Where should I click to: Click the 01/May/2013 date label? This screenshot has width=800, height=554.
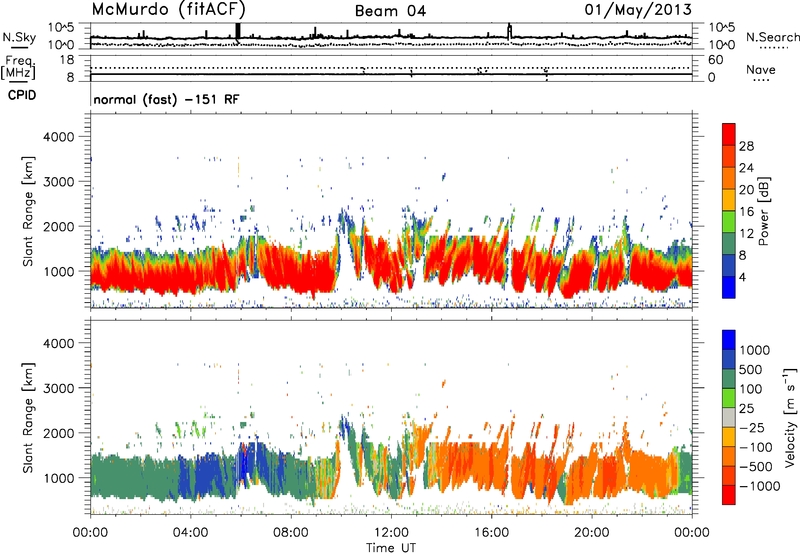(638, 10)
